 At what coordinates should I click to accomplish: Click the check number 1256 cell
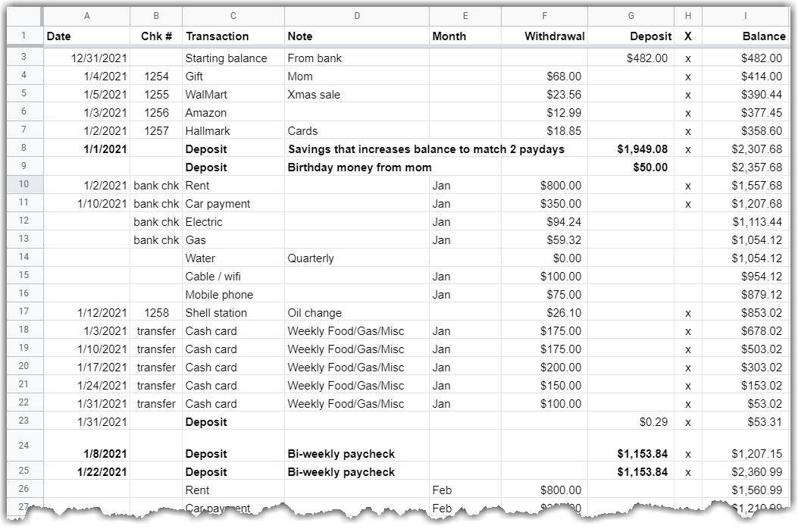[x=156, y=113]
